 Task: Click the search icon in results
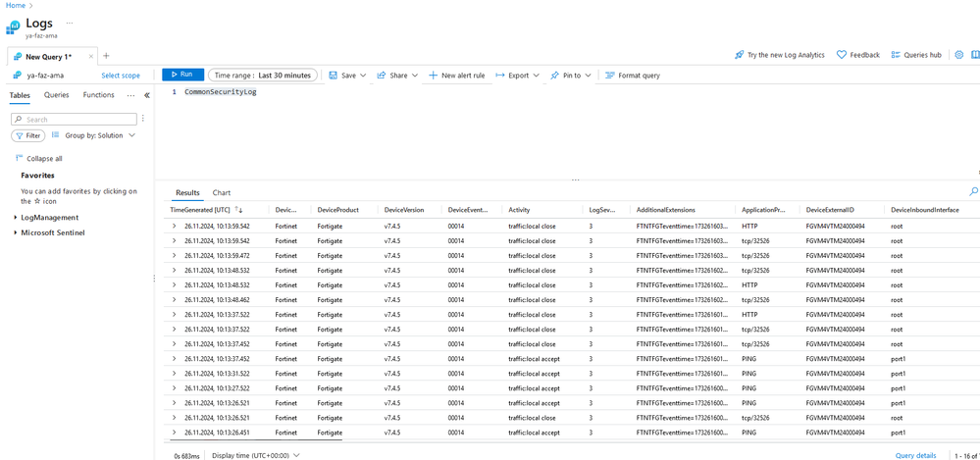click(x=973, y=192)
